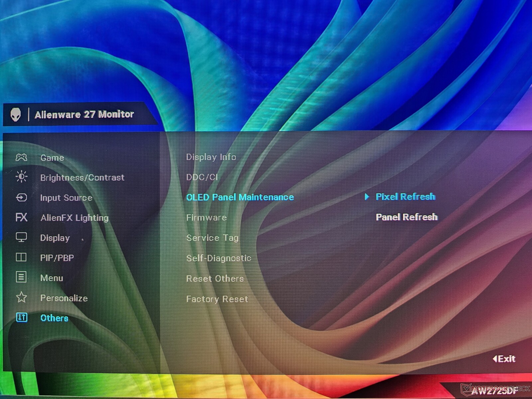Select the Game controller icon

21,157
